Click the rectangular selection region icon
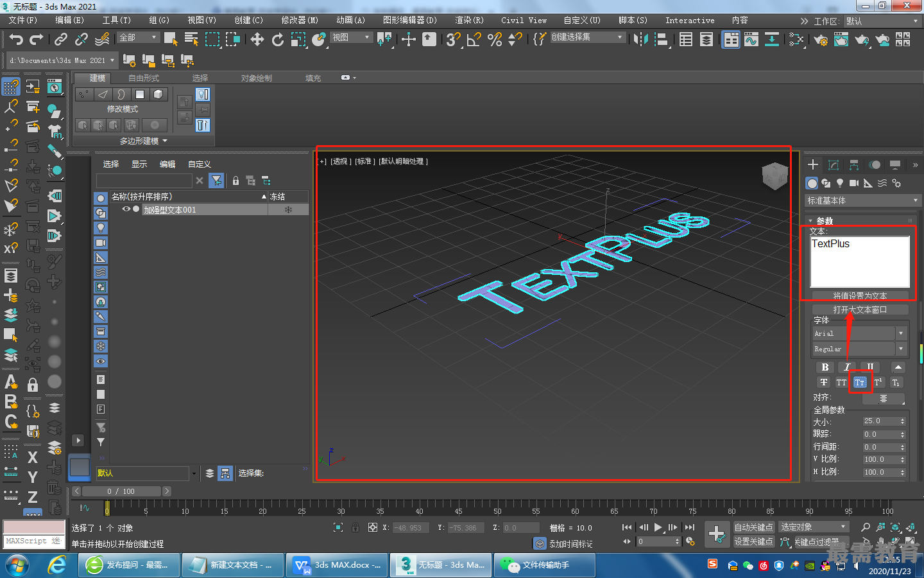This screenshot has height=578, width=924. (x=212, y=39)
